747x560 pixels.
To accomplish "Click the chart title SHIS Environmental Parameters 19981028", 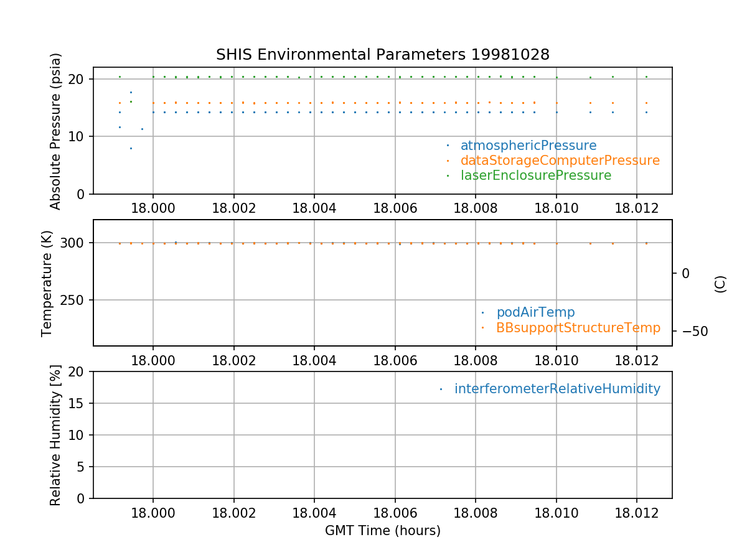I will click(382, 55).
